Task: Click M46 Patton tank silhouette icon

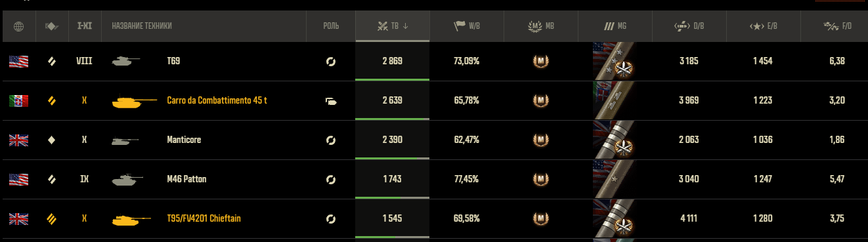Action: 125,179
